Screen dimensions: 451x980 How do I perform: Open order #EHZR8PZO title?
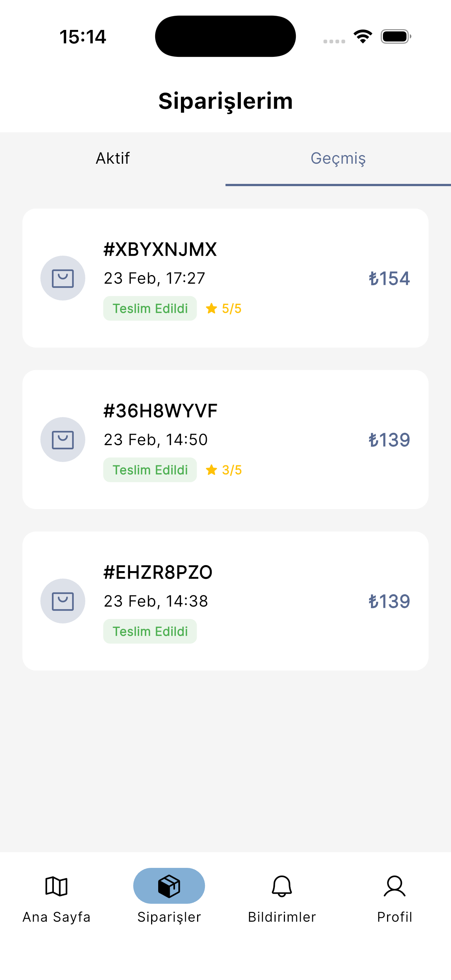tap(158, 572)
